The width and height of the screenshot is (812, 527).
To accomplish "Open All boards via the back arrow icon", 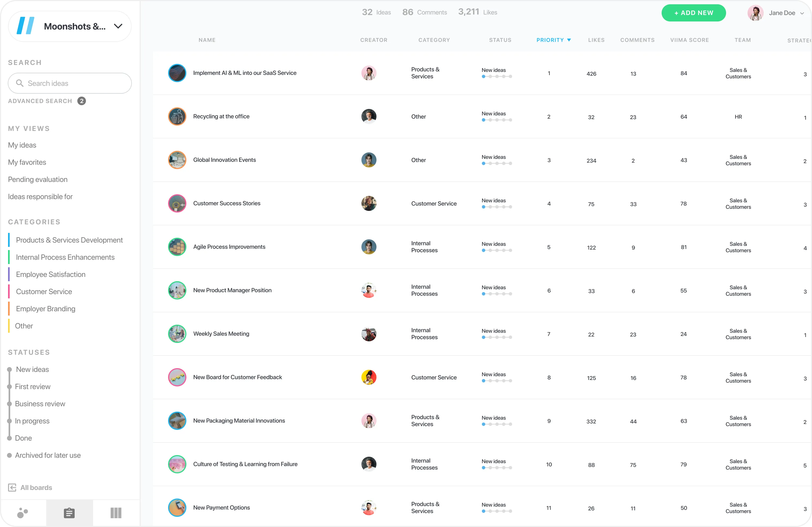I will pyautogui.click(x=12, y=487).
